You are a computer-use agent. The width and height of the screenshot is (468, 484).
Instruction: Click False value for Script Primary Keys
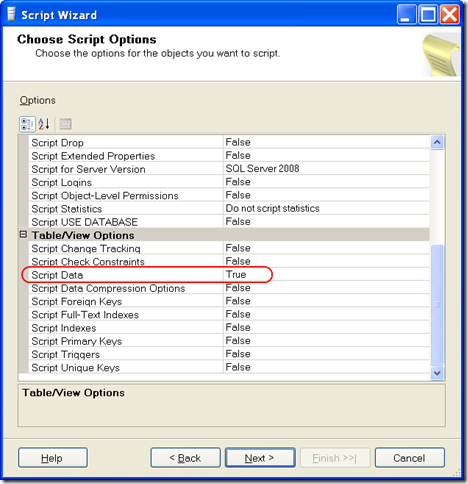(x=238, y=341)
